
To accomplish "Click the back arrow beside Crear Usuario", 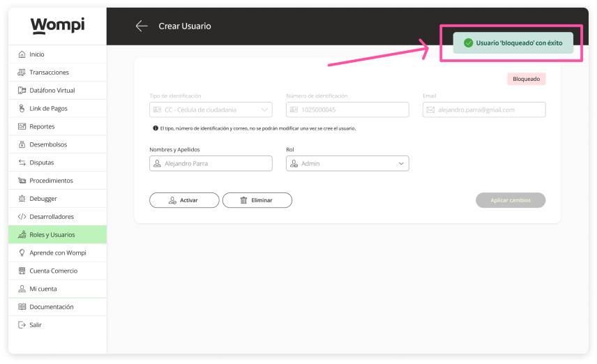I will (x=142, y=26).
